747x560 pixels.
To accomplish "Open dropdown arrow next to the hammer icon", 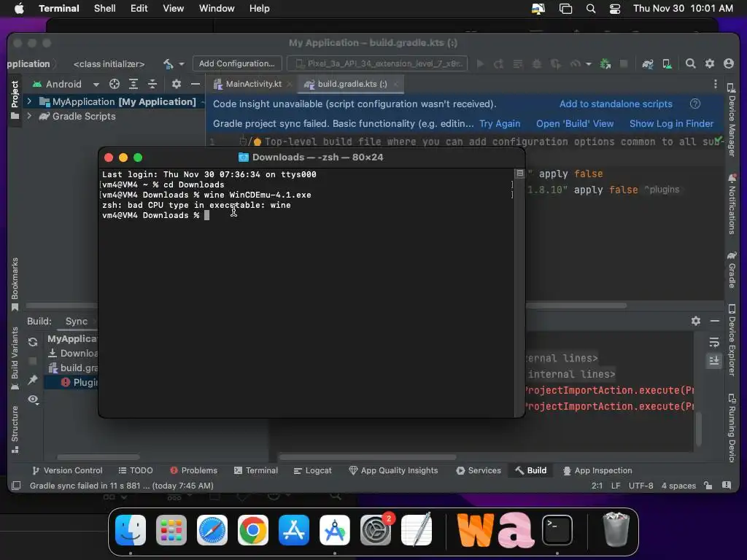I will pos(182,64).
